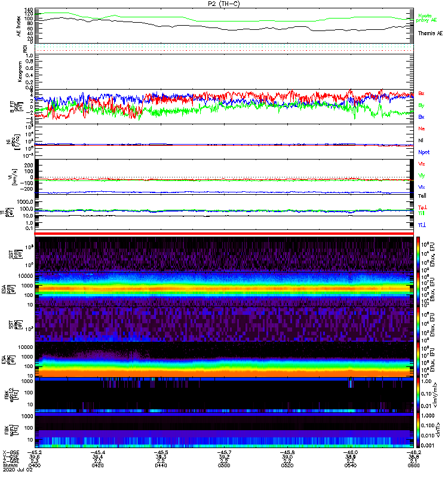Click the color bar beside the SST ion spectrogram
Screen dimensions: 448x478
418,254
